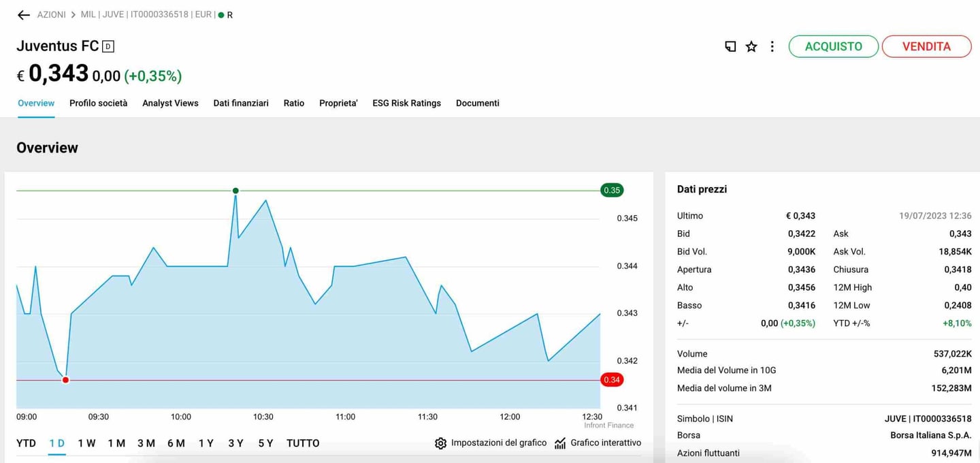The image size is (980, 463).
Task: Go to ESG Risk Ratings tab
Action: click(x=406, y=103)
